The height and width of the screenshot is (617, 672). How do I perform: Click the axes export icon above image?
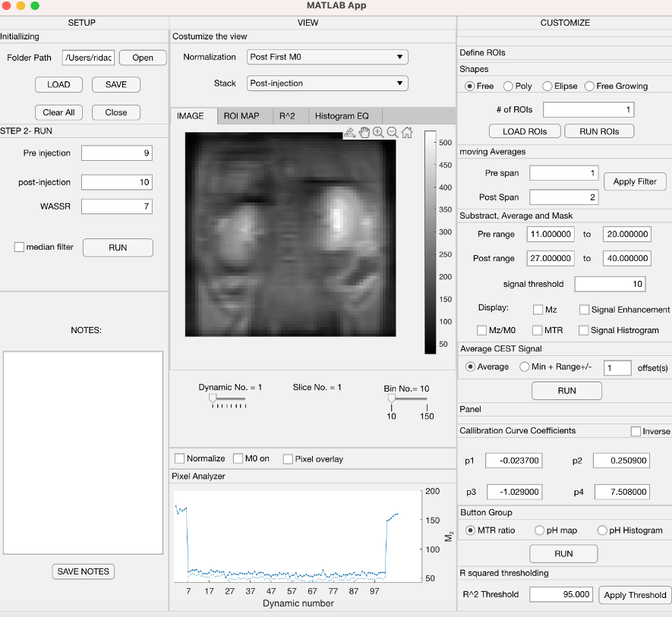(350, 132)
